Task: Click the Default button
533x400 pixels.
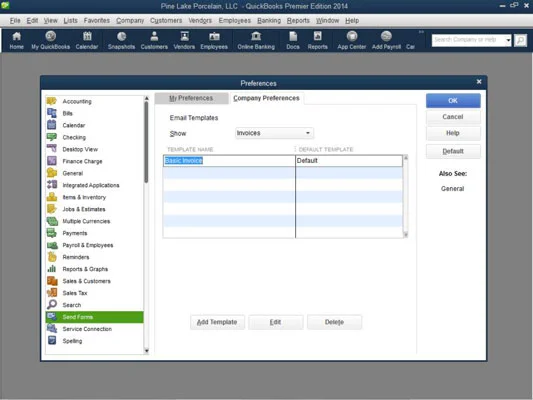Action: point(453,151)
